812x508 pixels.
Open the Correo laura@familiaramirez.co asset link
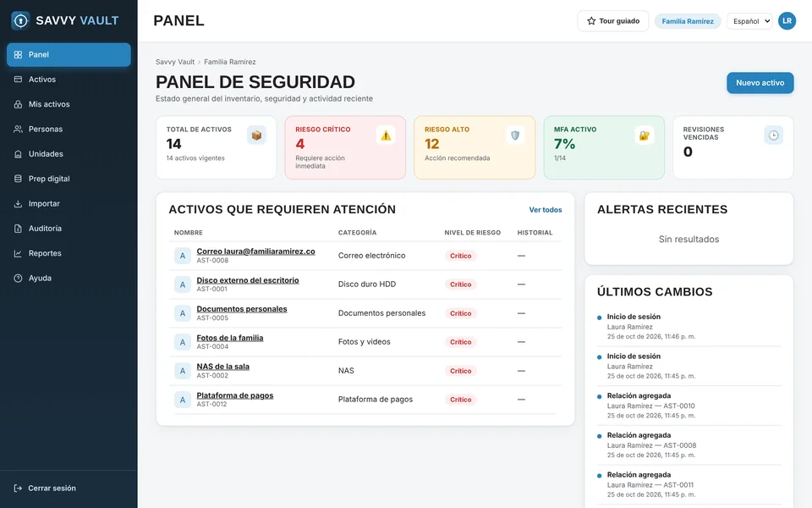pyautogui.click(x=255, y=251)
